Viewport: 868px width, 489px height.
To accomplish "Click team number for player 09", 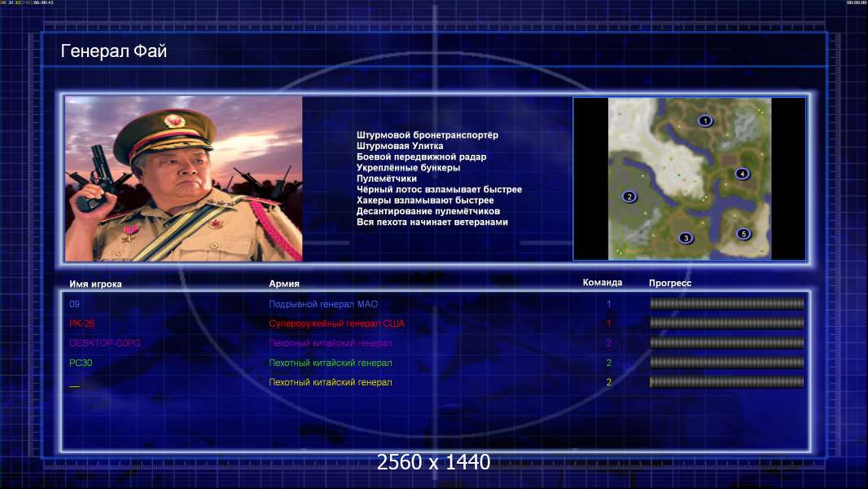I will click(x=608, y=304).
